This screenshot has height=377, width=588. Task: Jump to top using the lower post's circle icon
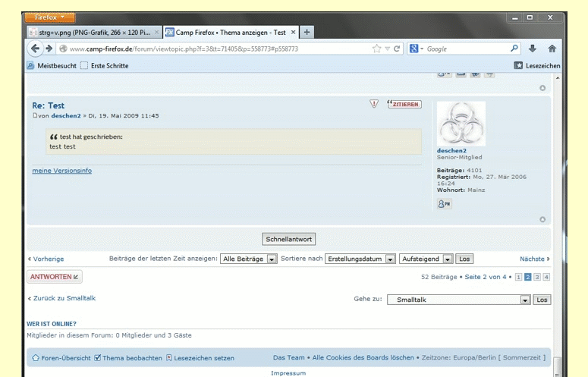point(542,220)
